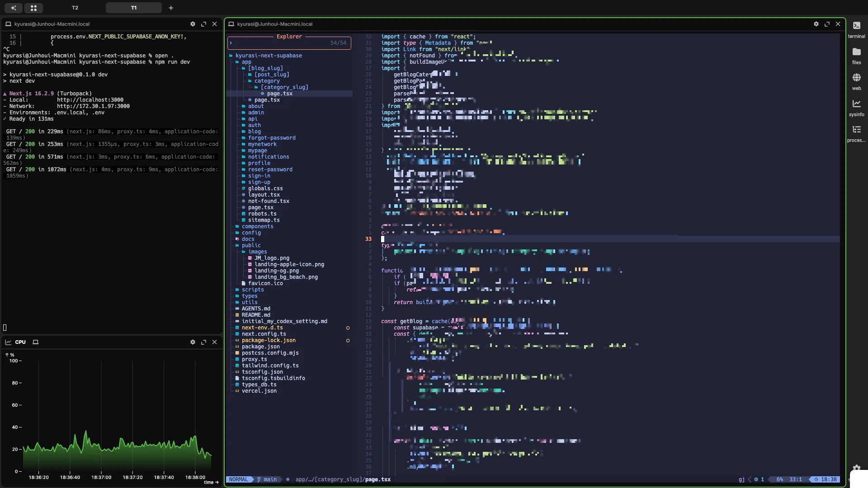Viewport: 868px width, 488px height.
Task: Expand the components folder
Action: click(257, 226)
